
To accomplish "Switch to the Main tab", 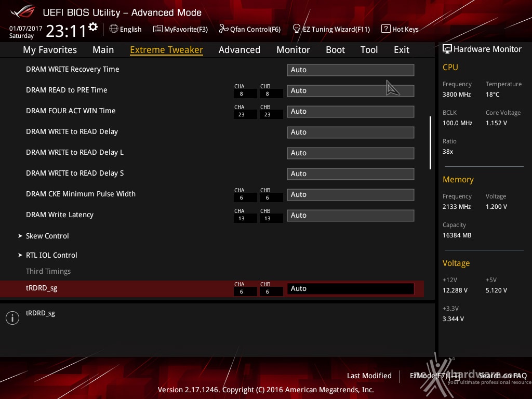I will [x=103, y=50].
